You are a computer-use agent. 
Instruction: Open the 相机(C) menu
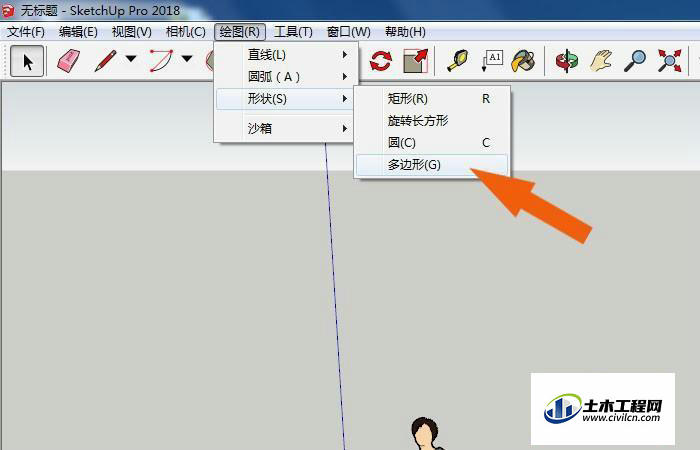point(186,32)
